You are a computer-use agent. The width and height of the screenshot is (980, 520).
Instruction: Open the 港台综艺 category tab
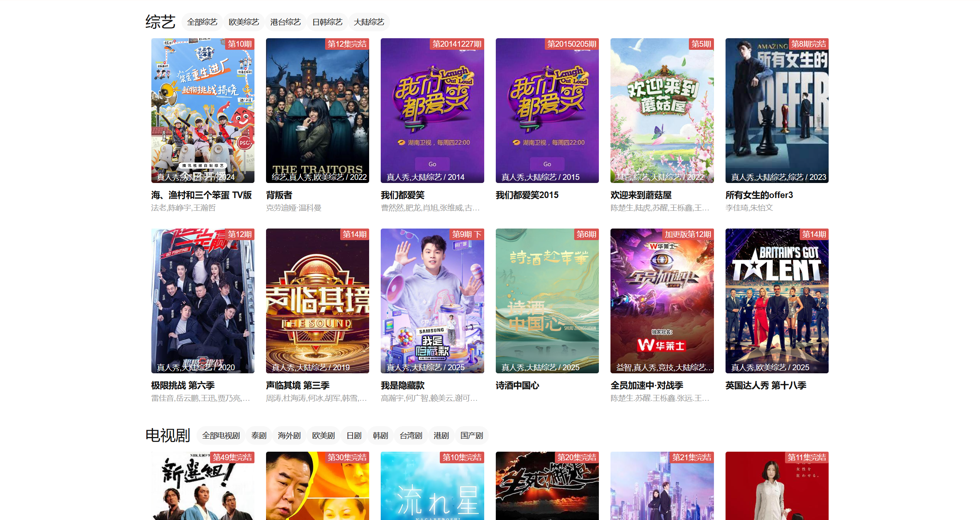(285, 22)
